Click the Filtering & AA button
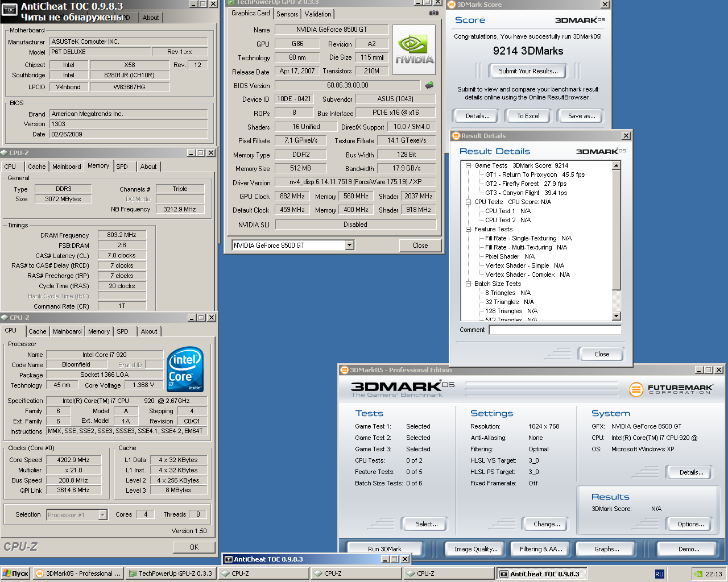 [540, 549]
